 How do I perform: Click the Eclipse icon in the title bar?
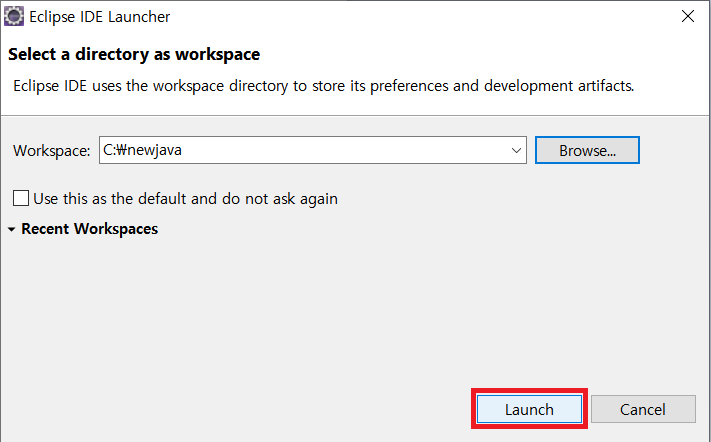pos(14,16)
